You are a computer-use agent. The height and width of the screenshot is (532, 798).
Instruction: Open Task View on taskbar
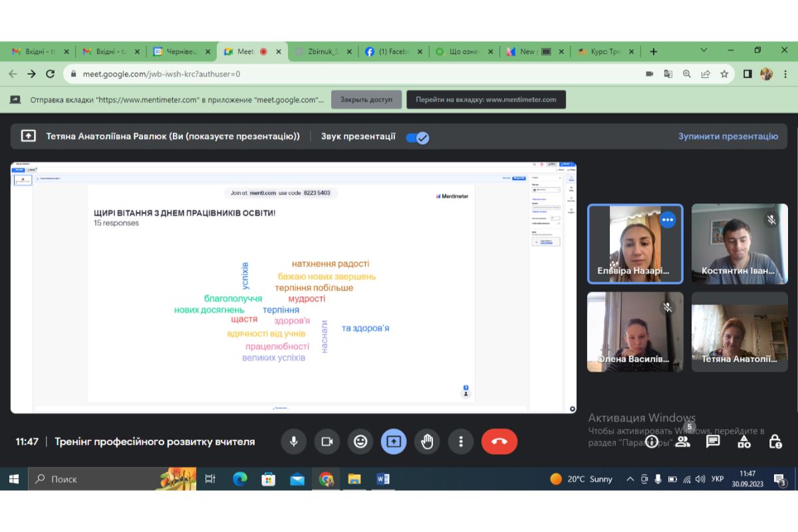210,479
